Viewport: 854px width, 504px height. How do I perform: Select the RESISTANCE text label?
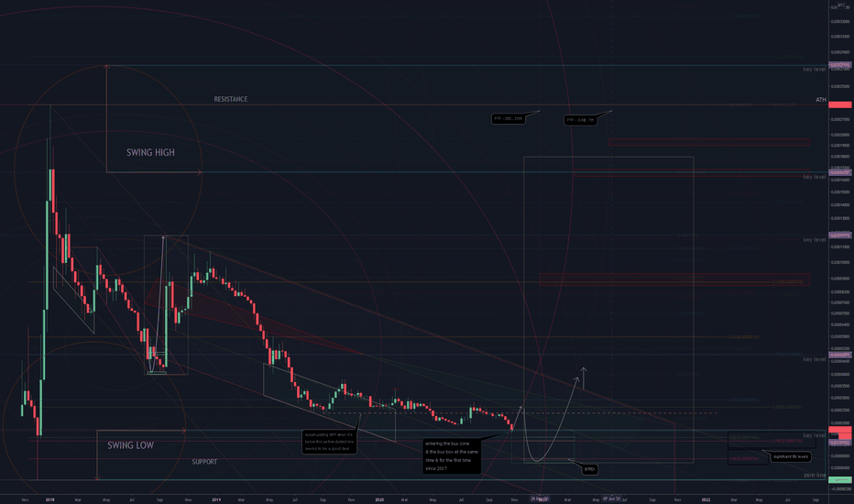click(x=230, y=99)
